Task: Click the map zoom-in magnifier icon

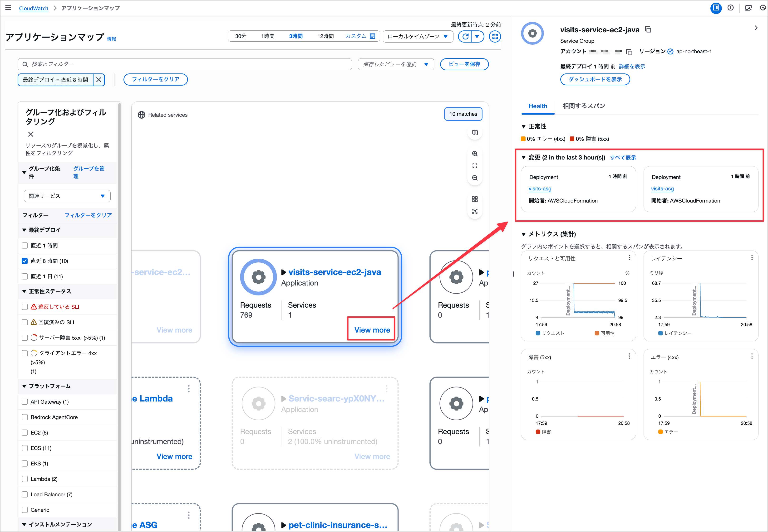Action: click(475, 154)
